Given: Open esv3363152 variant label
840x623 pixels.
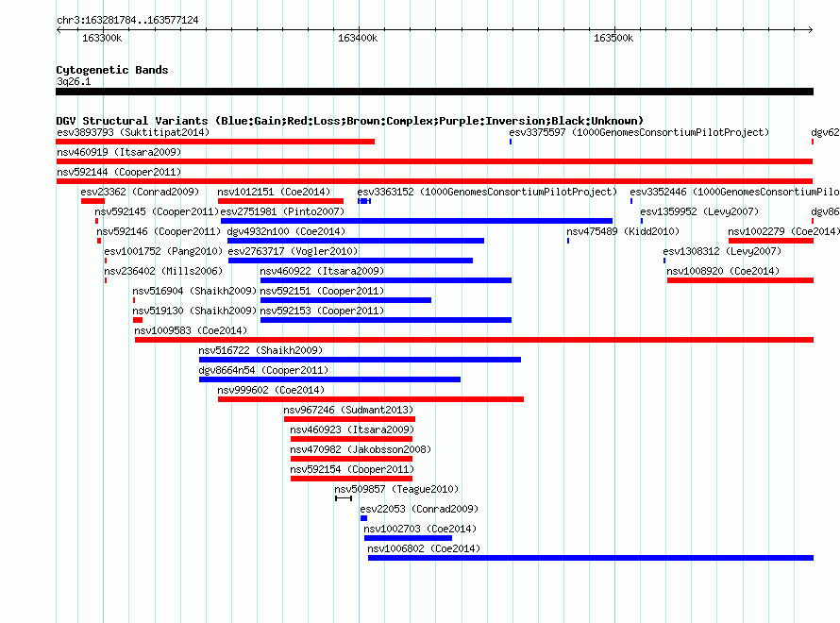Looking at the screenshot, I should pos(487,192).
